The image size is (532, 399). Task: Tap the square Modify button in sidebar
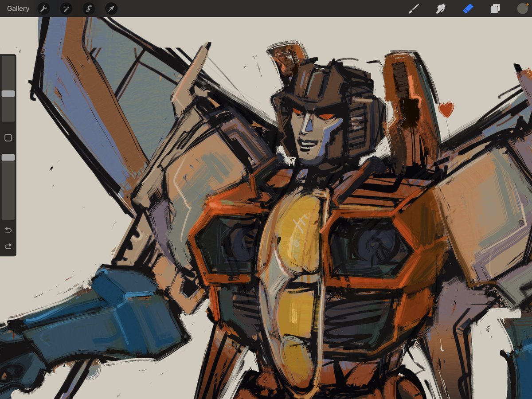coord(8,138)
